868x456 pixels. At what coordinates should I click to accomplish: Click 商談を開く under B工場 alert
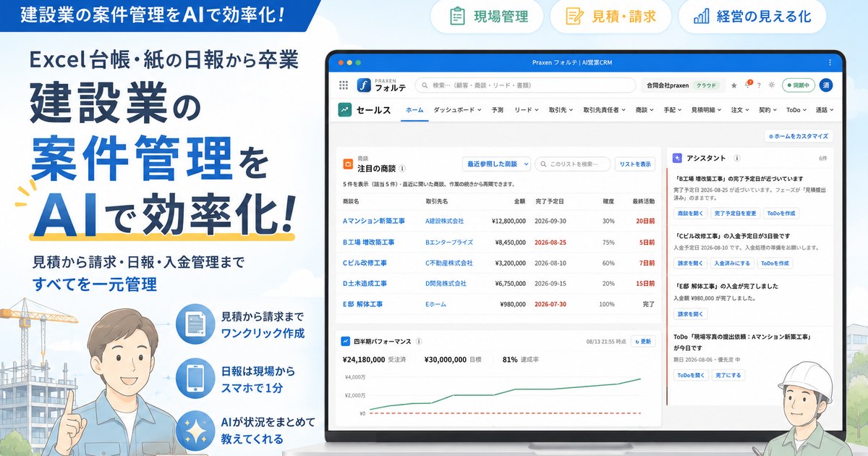(x=691, y=214)
